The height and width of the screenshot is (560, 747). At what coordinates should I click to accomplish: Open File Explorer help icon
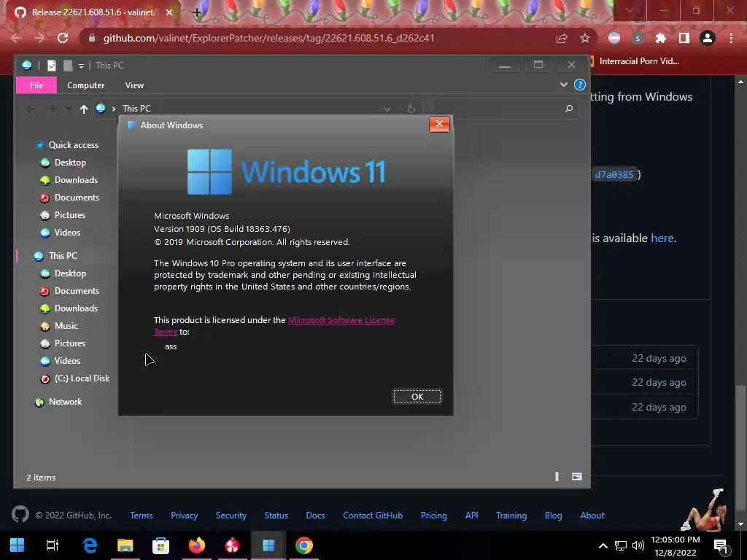580,85
